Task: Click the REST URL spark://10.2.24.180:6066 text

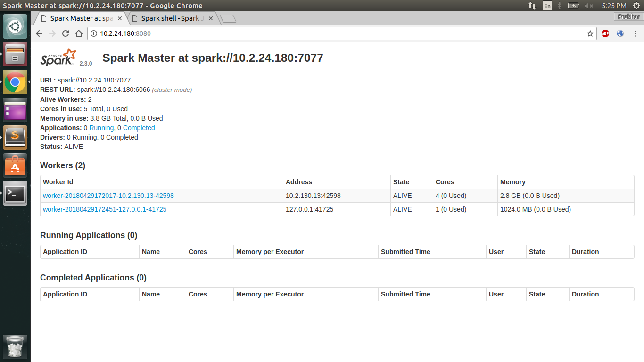Action: pos(95,90)
